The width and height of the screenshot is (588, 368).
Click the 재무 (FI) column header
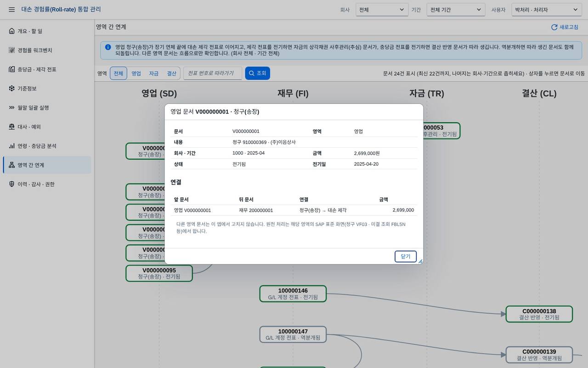pos(293,93)
